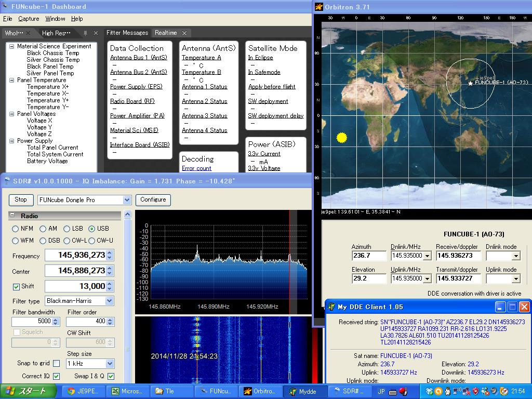Close the High Res panel with X
Image resolution: width=532 pixels, height=399 pixels.
(96, 33)
